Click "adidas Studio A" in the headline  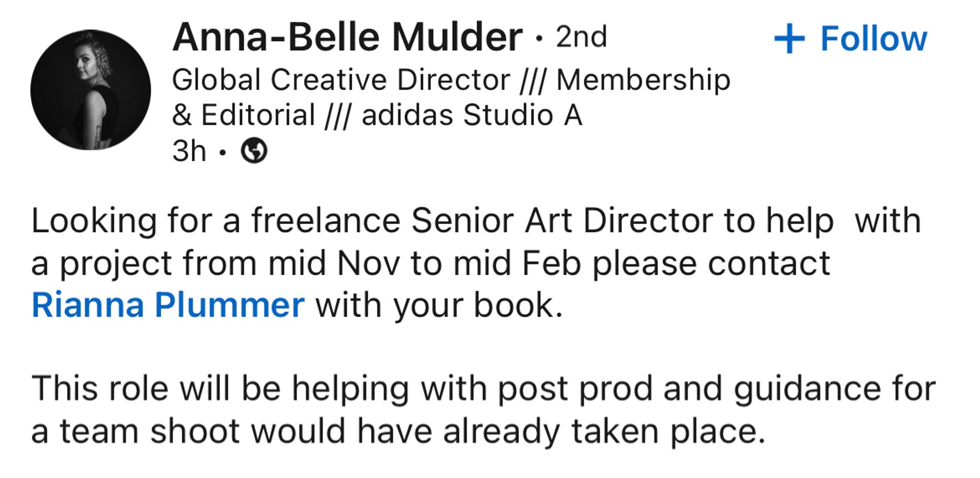pyautogui.click(x=472, y=115)
